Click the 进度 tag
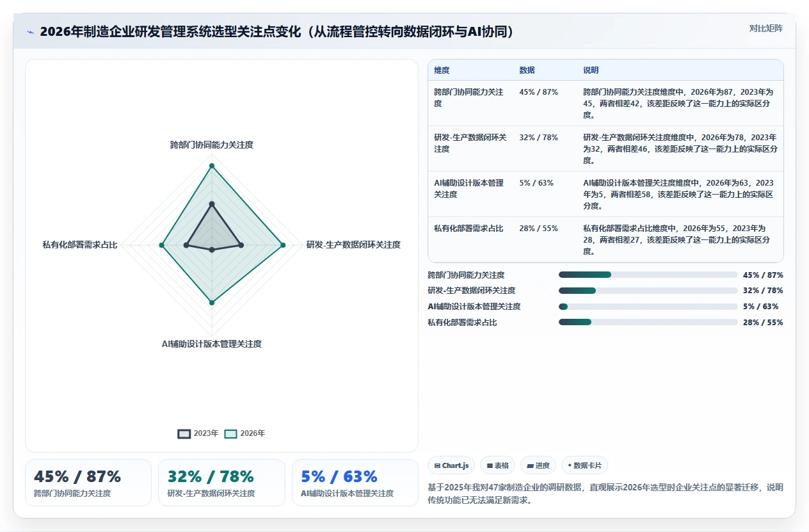 point(538,465)
